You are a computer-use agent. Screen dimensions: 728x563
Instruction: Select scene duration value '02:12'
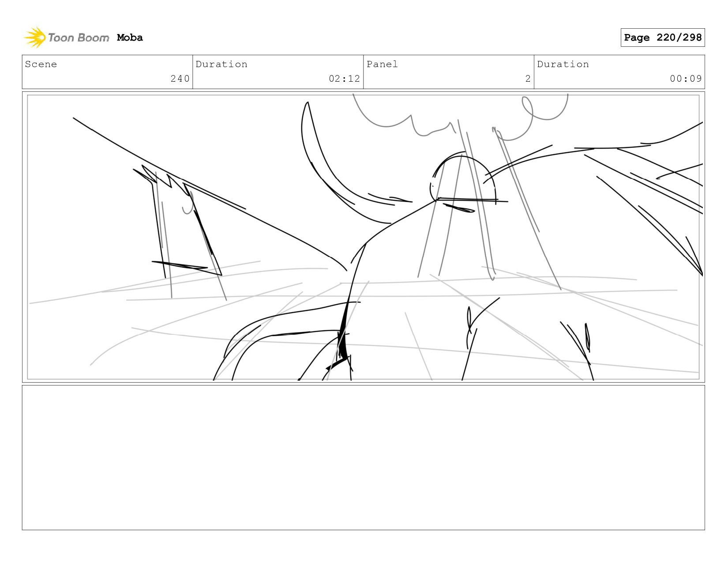[344, 79]
